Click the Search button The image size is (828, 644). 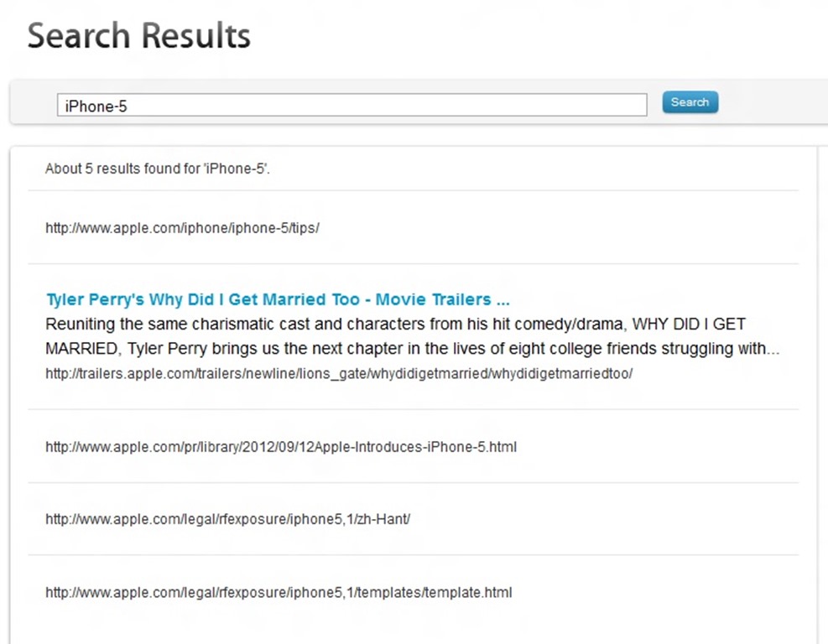(690, 102)
